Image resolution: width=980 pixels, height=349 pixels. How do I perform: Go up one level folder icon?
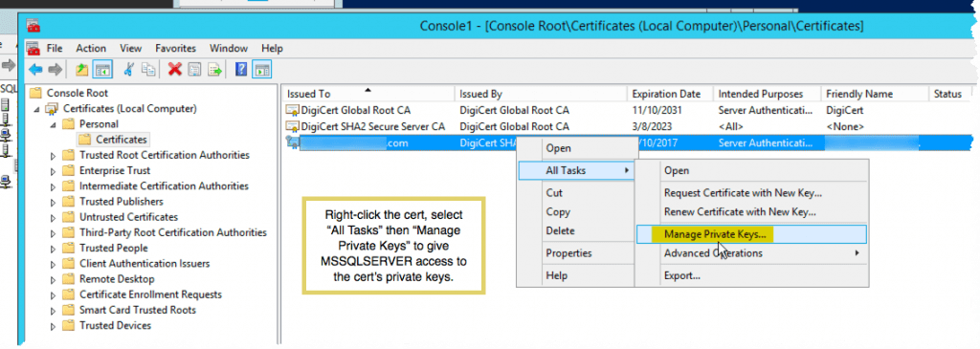81,69
